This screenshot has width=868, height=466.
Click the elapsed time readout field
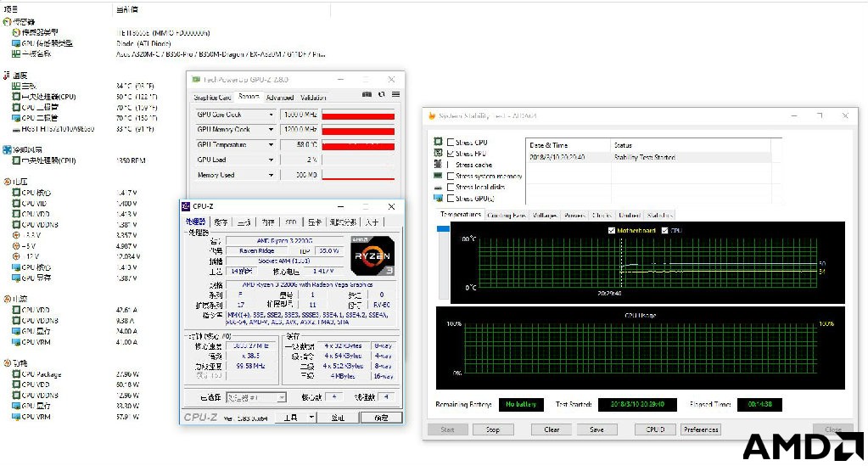(x=759, y=405)
